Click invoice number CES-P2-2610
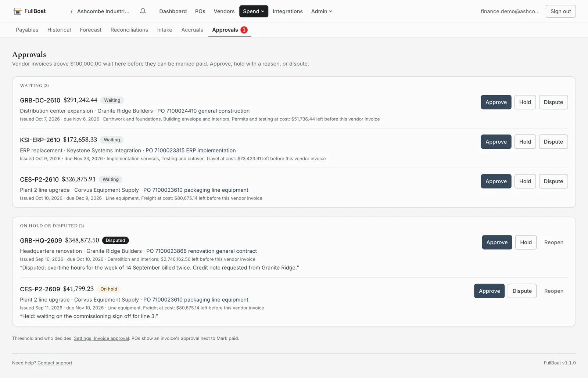The width and height of the screenshot is (588, 378). tap(39, 180)
